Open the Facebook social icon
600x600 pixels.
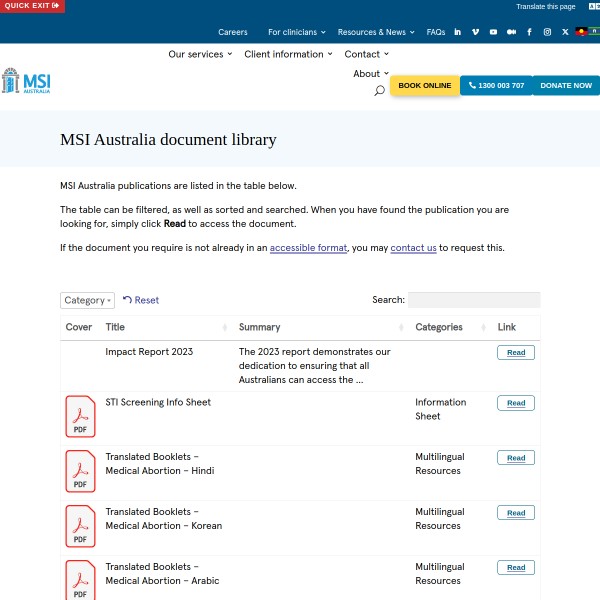pyautogui.click(x=529, y=32)
